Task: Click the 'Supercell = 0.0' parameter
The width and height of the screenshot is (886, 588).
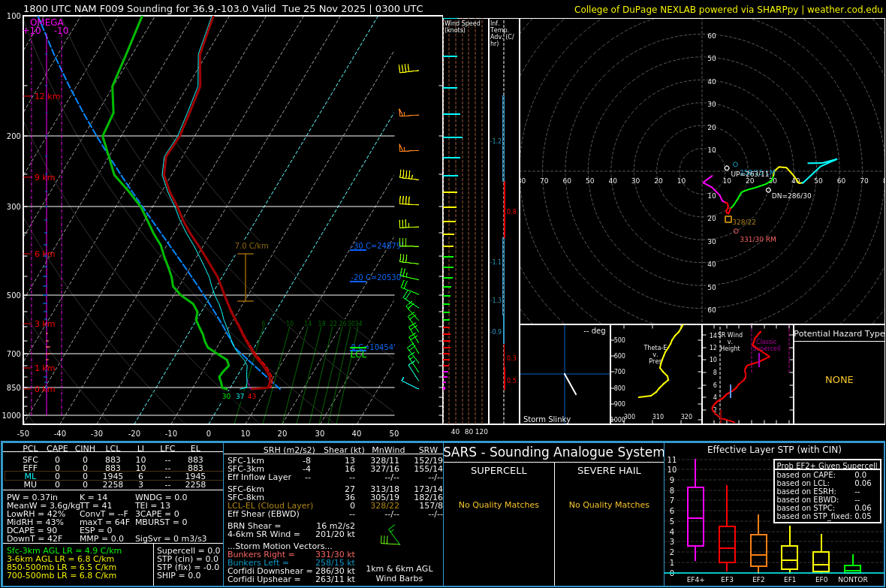Action: (188, 550)
